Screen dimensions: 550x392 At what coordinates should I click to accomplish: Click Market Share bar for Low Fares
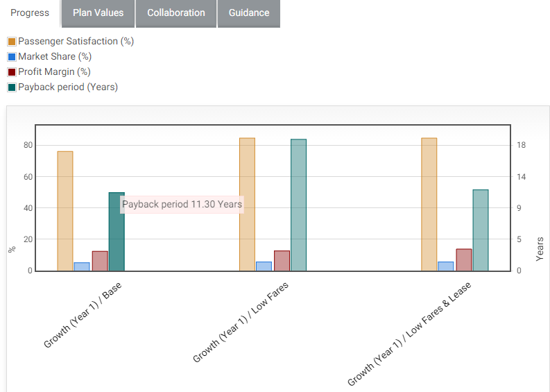(x=264, y=266)
